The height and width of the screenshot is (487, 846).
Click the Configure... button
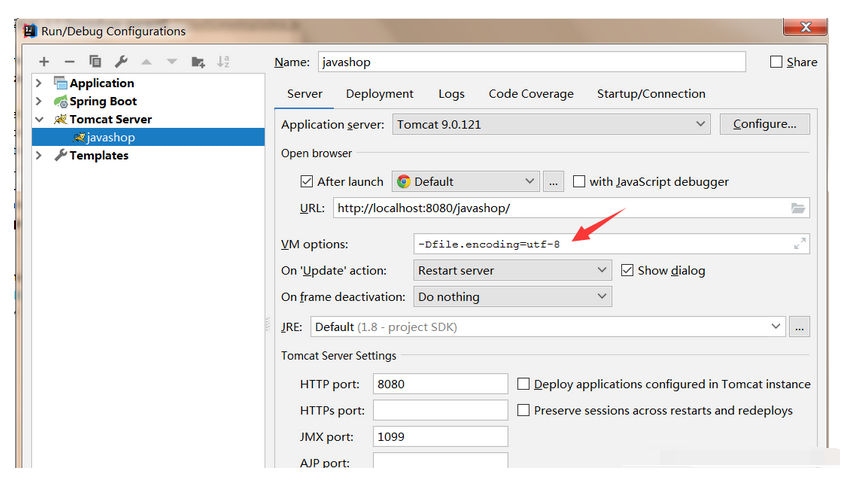pos(765,124)
